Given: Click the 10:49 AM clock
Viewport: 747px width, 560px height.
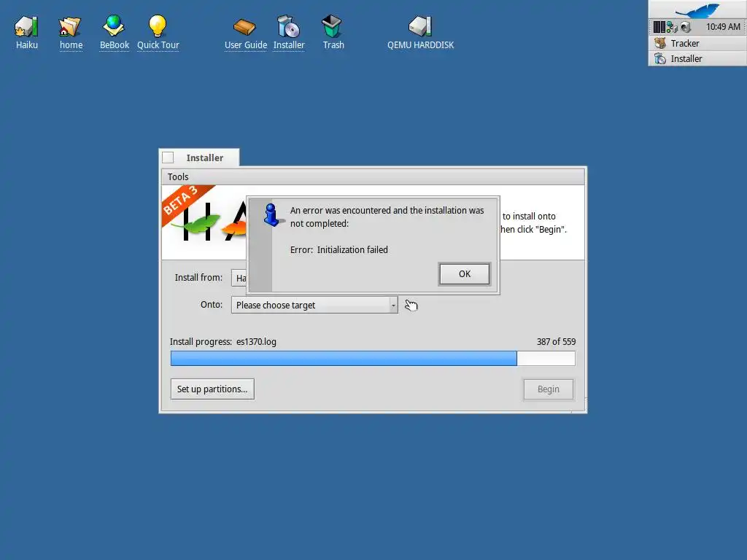Looking at the screenshot, I should click(x=723, y=27).
